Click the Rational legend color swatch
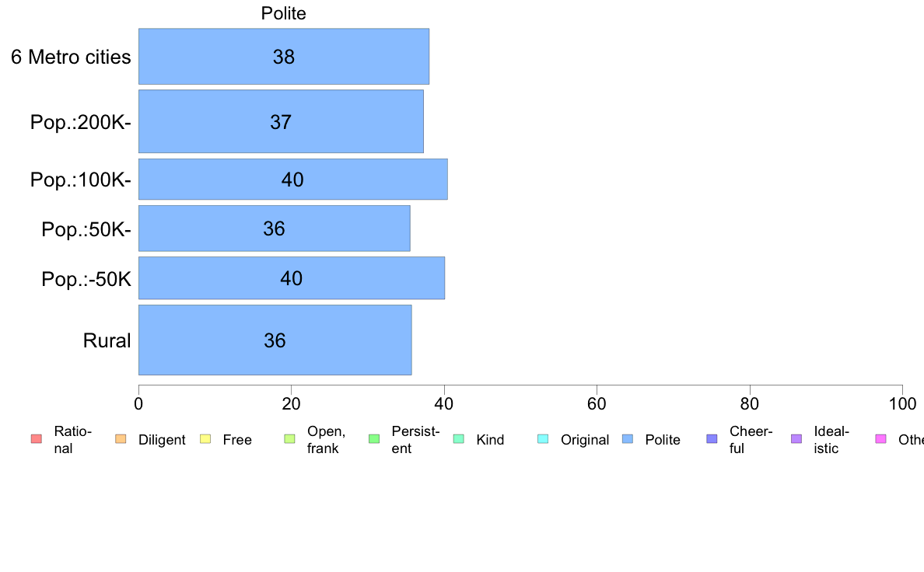Image resolution: width=924 pixels, height=572 pixels. tap(37, 439)
